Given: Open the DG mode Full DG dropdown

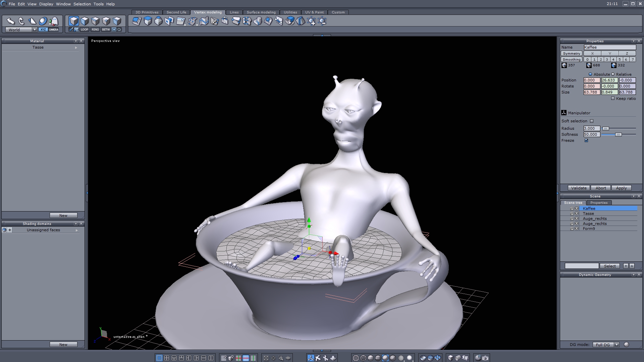Looking at the screenshot, I should pos(616,345).
